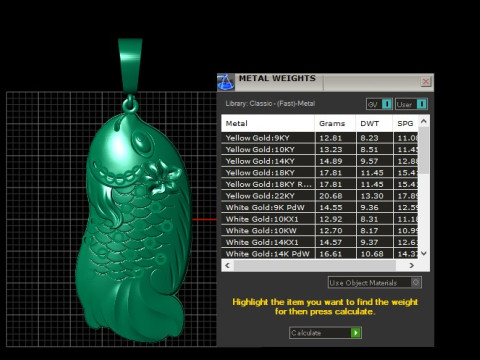Select the White Gold:14KX1 row
This screenshot has width=480, height=360.
coord(319,242)
